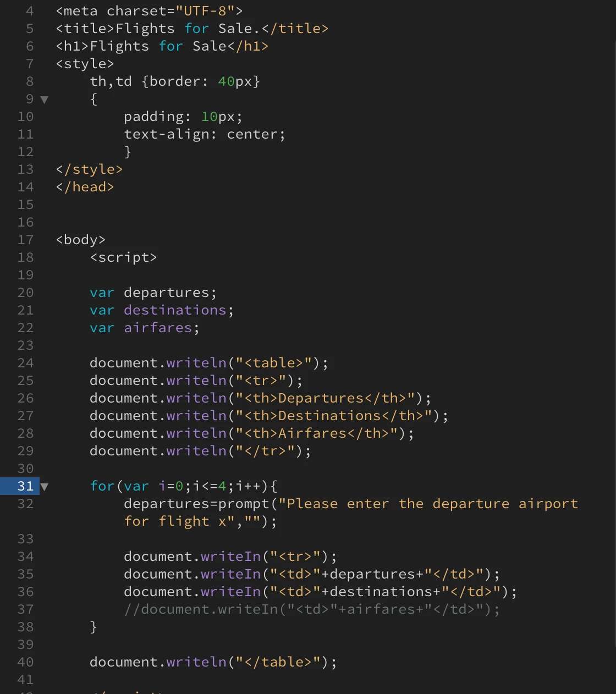616x694 pixels.
Task: Collapse the code fold arrow at line 9
Action: (x=45, y=100)
